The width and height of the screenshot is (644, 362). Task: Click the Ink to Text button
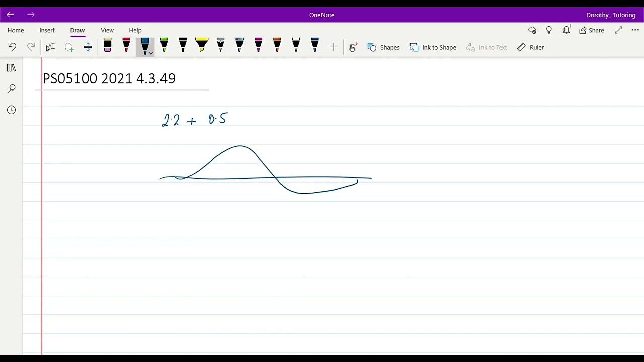click(487, 47)
